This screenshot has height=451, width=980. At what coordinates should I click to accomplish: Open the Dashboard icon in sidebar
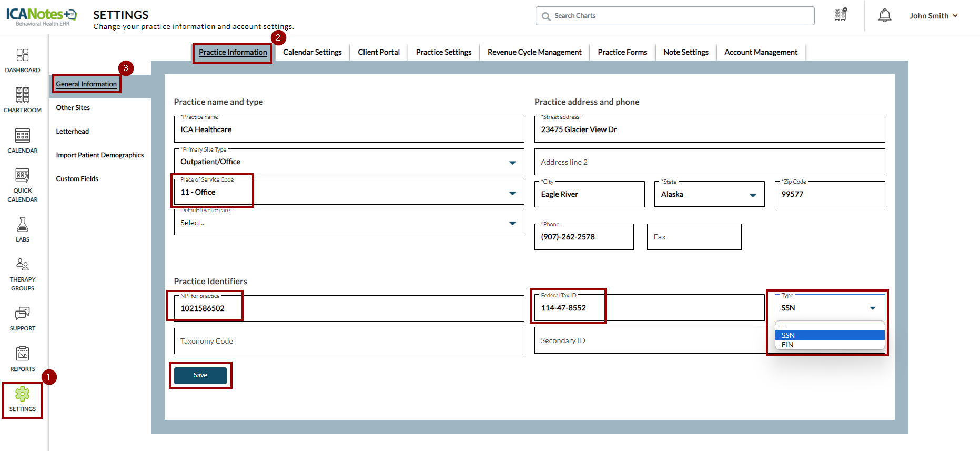click(x=22, y=56)
